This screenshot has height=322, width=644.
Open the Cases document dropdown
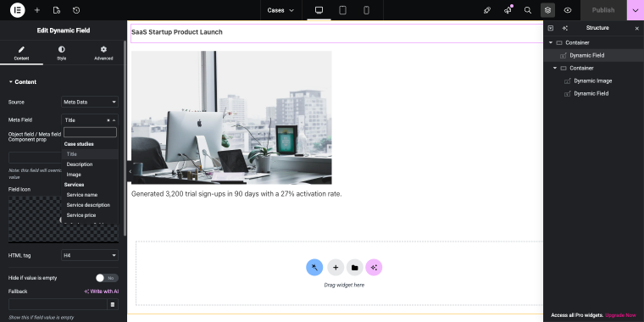click(281, 10)
